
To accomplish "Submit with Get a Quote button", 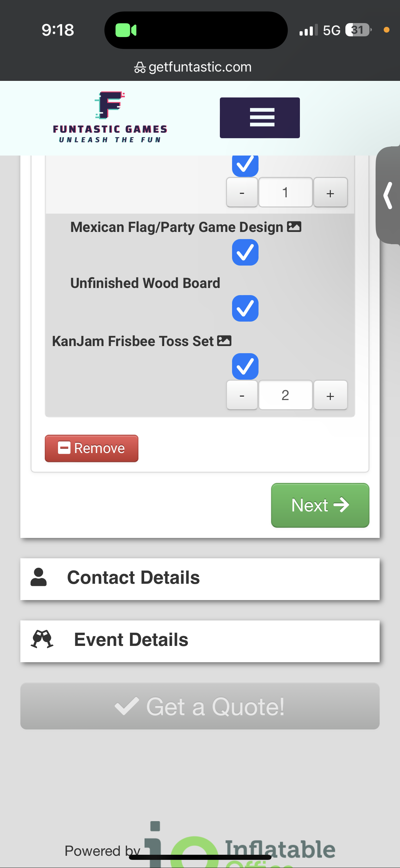I will click(200, 706).
